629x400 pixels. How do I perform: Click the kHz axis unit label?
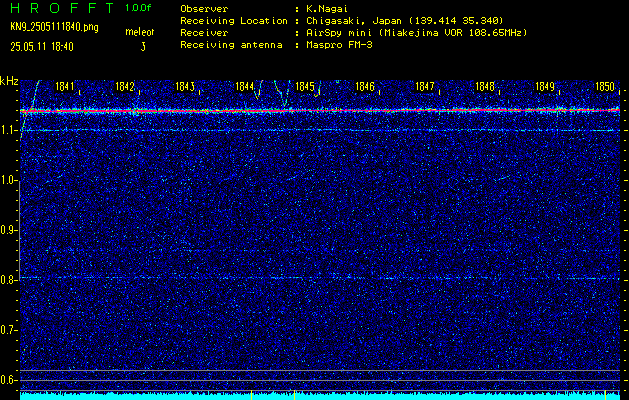[9, 81]
